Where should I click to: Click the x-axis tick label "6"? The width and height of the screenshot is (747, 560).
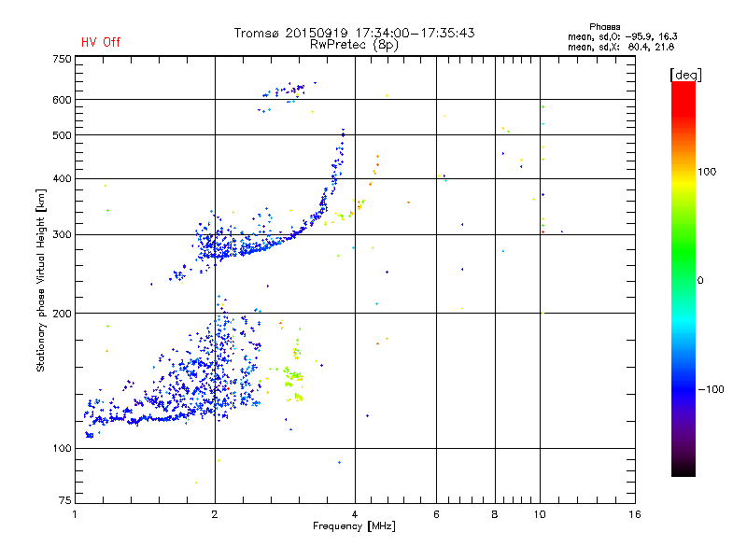pos(436,514)
